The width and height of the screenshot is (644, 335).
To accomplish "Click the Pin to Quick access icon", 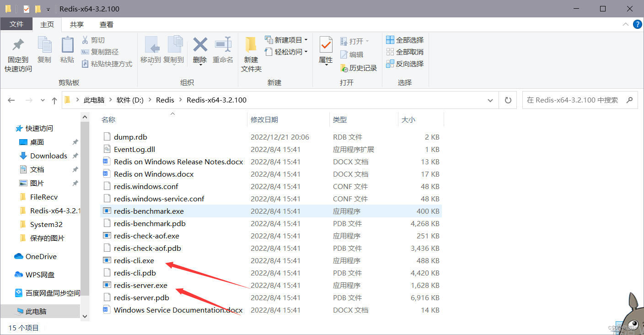I will tap(18, 45).
